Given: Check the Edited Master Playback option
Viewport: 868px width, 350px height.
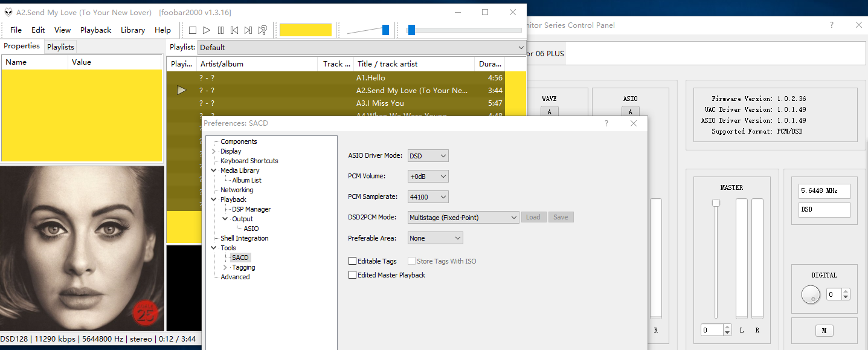Looking at the screenshot, I should click(353, 275).
